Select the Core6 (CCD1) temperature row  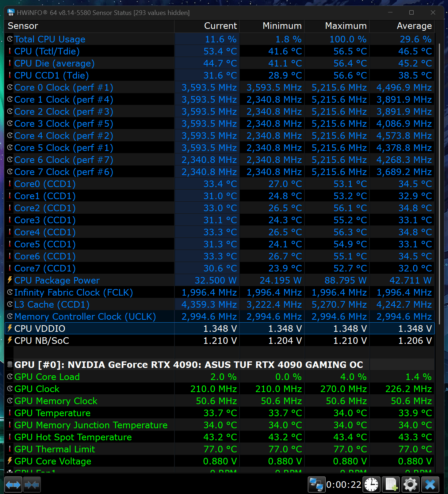click(x=219, y=256)
